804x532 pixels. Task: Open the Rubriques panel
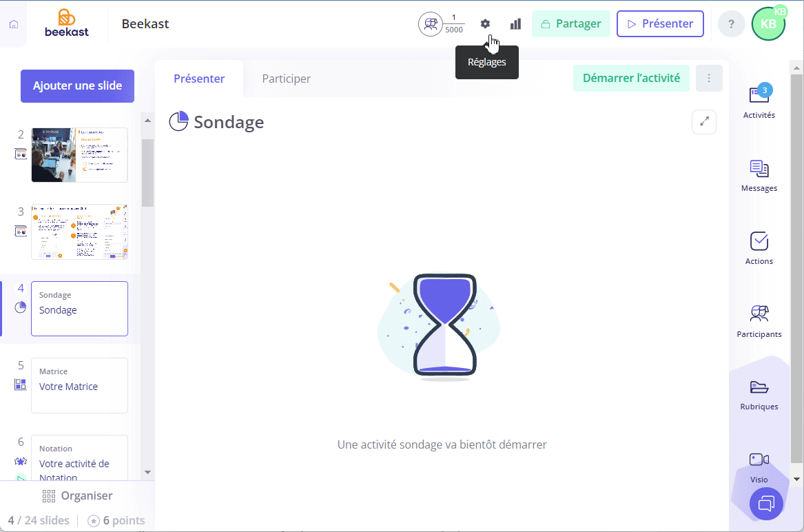point(759,394)
